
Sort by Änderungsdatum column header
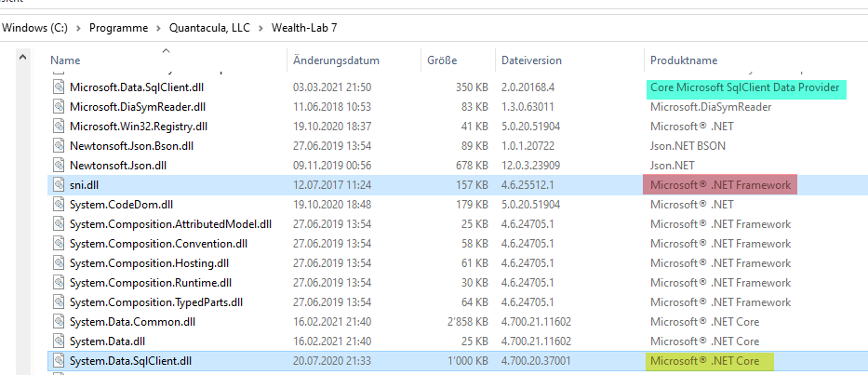(336, 60)
